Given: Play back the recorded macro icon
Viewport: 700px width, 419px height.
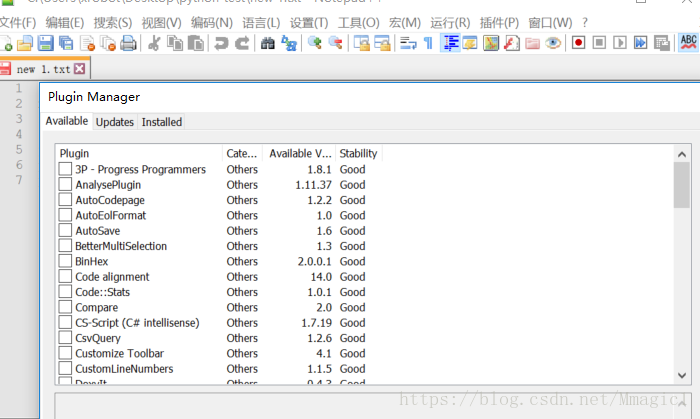Looking at the screenshot, I should point(620,43).
